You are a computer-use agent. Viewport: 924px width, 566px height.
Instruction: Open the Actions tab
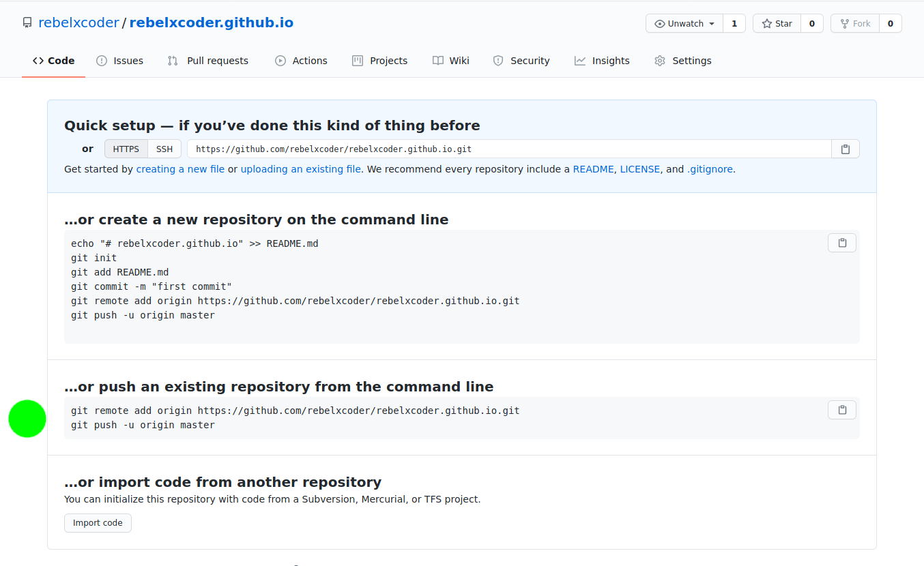click(x=301, y=61)
